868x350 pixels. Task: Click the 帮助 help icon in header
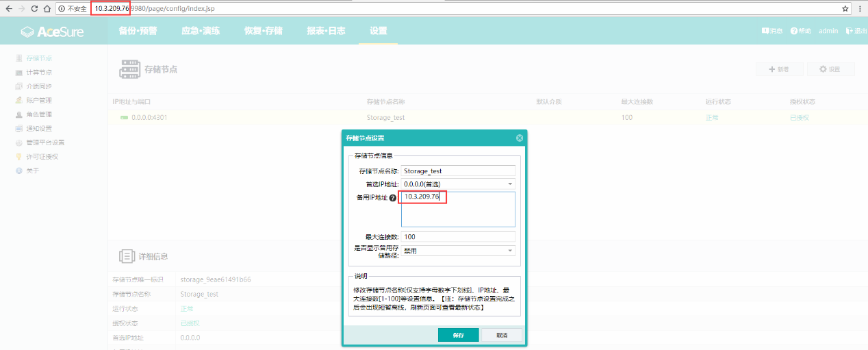pos(794,31)
